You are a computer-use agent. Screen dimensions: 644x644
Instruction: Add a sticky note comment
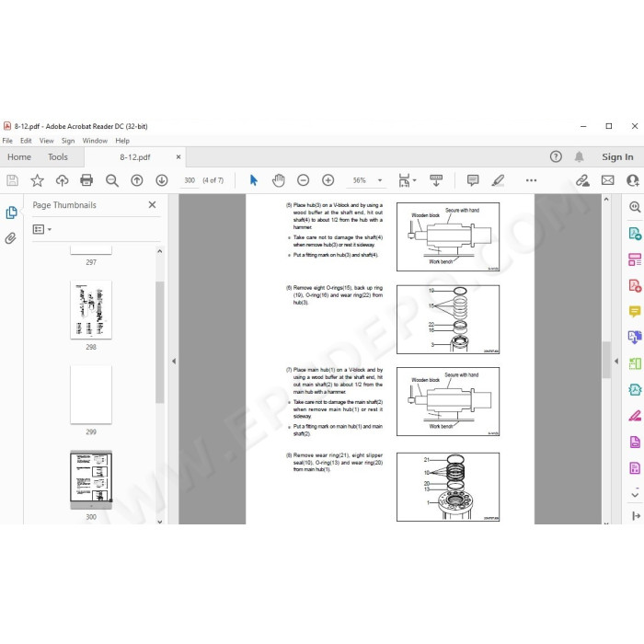pyautogui.click(x=473, y=180)
